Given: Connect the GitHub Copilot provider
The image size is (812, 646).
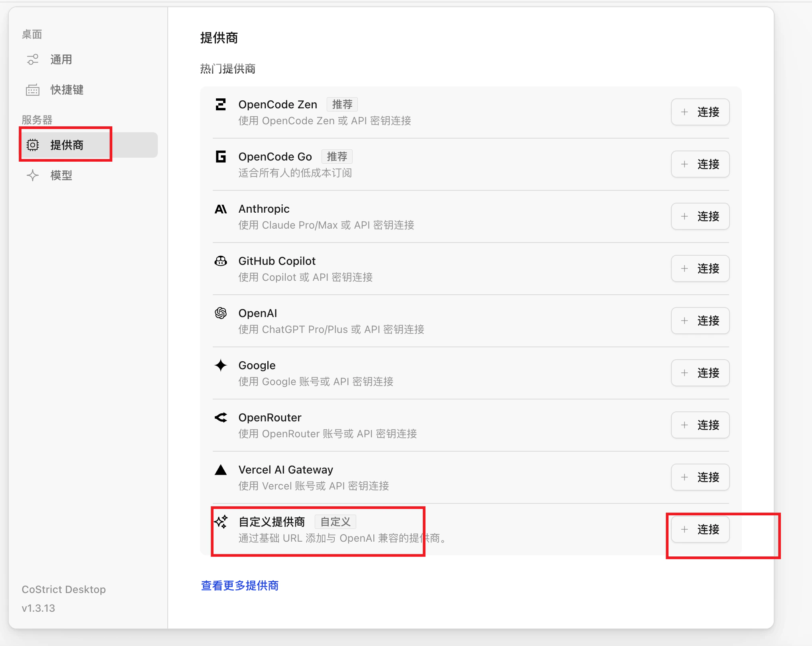Looking at the screenshot, I should pos(700,268).
